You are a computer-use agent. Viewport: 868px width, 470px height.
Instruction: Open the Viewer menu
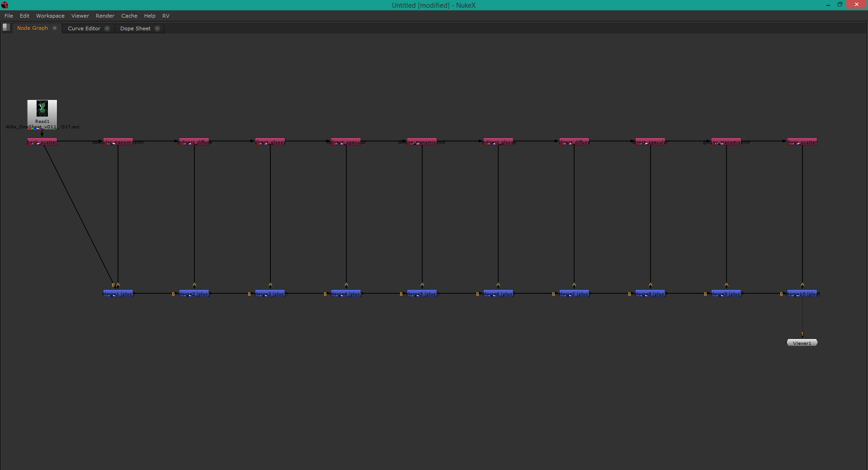80,16
